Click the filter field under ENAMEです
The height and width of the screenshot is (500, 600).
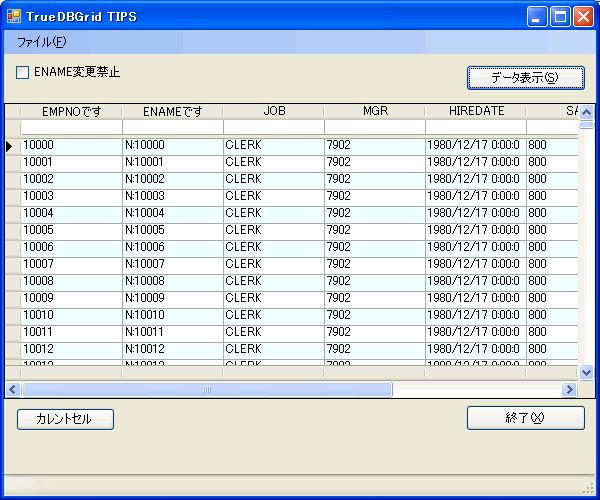click(x=172, y=127)
